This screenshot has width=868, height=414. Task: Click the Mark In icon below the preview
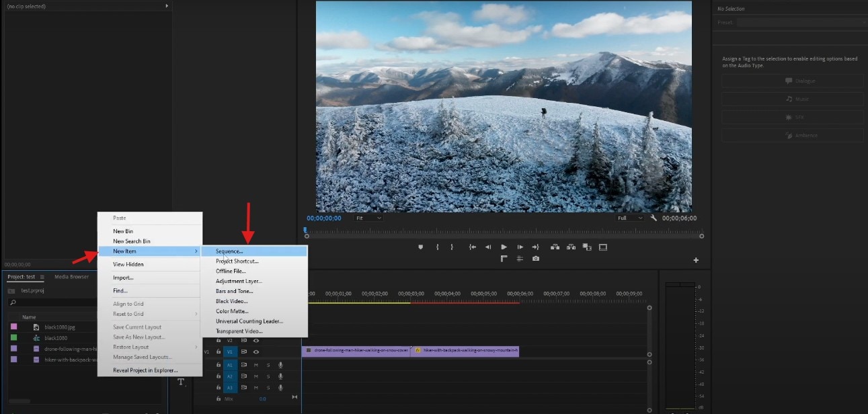coord(438,247)
